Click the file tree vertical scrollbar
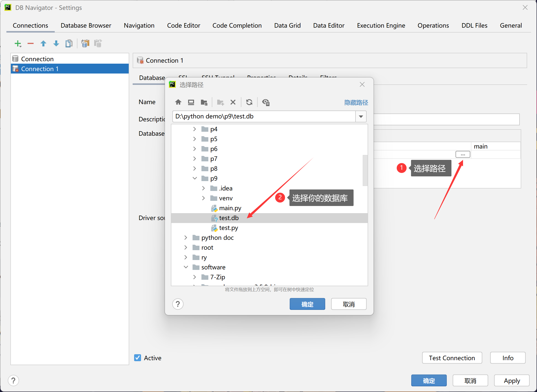 tap(365, 170)
